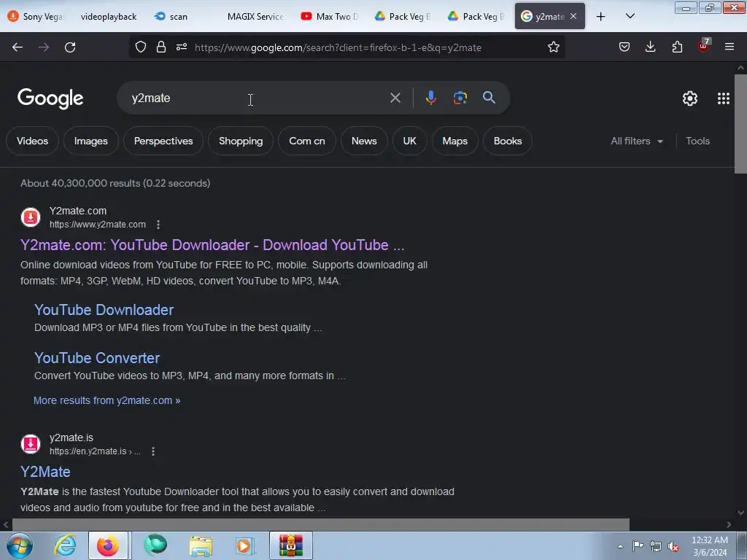Click the horizontal scrollbar thumb

click(321, 524)
